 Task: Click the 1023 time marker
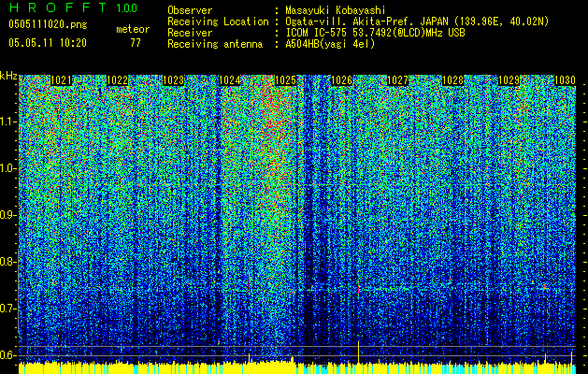[x=174, y=80]
